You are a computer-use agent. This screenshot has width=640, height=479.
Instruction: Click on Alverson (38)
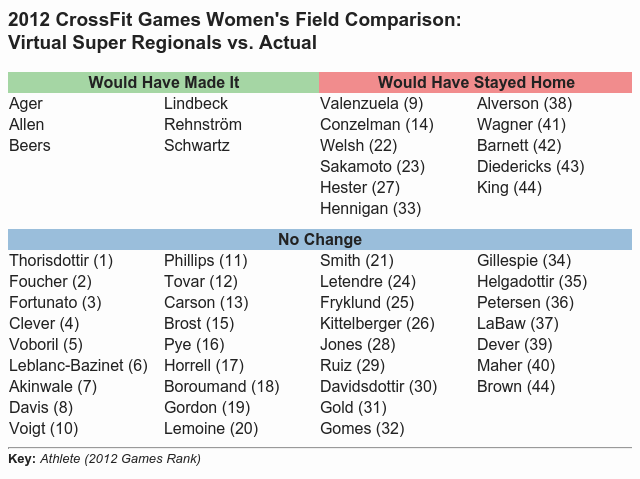[x=524, y=104]
